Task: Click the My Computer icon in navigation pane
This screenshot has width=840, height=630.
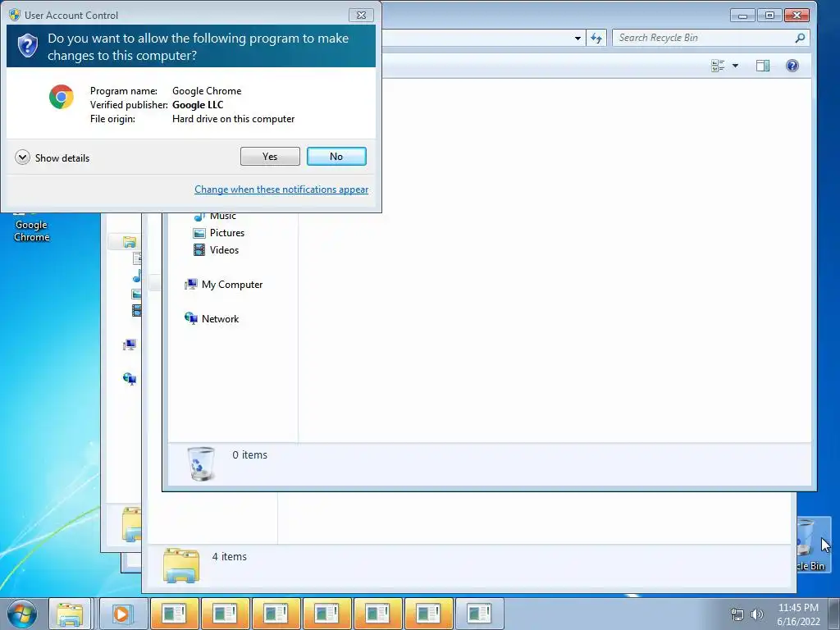Action: click(190, 285)
